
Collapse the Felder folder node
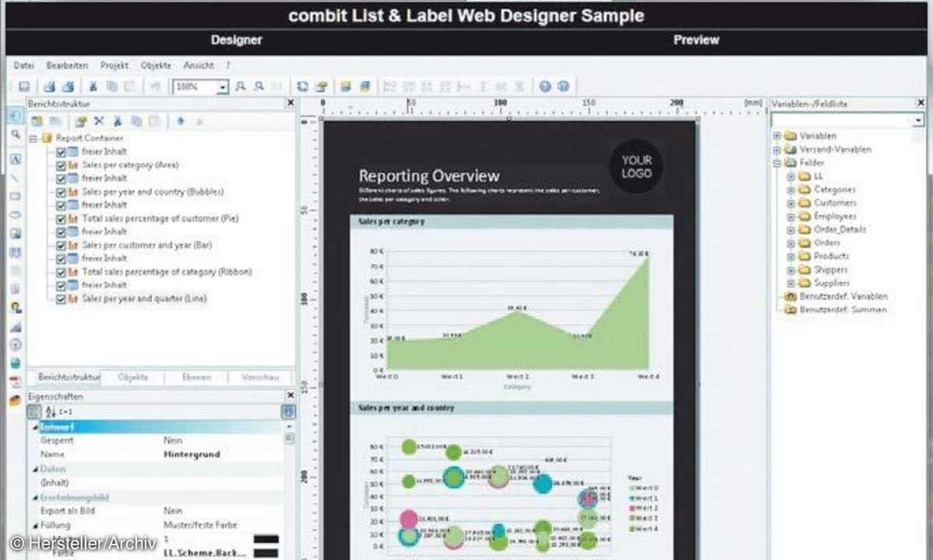click(777, 163)
